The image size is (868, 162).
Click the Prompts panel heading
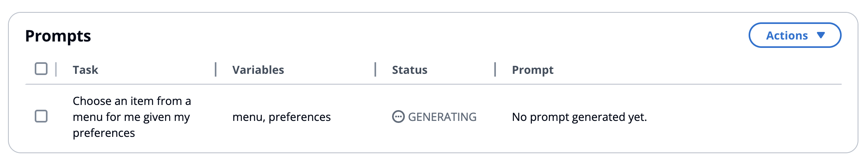(x=58, y=36)
